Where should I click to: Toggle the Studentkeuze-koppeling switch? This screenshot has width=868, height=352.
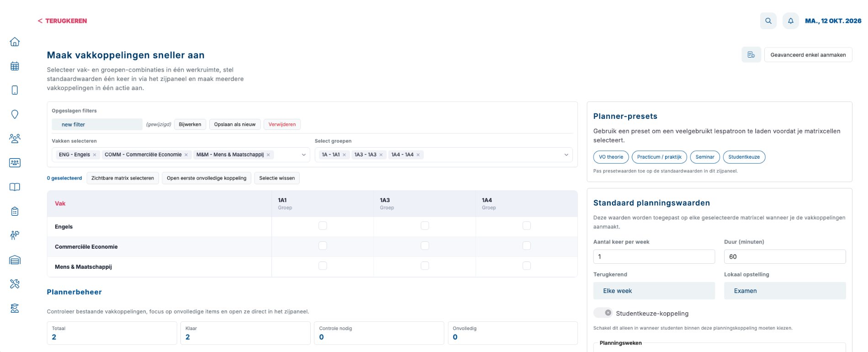coord(603,313)
